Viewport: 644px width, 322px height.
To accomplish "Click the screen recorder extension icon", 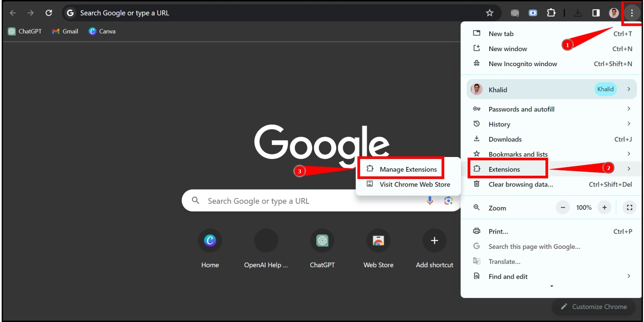I will coord(533,13).
